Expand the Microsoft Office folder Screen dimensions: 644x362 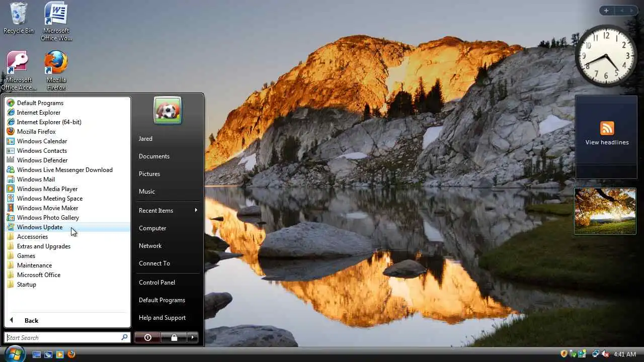(67, 275)
